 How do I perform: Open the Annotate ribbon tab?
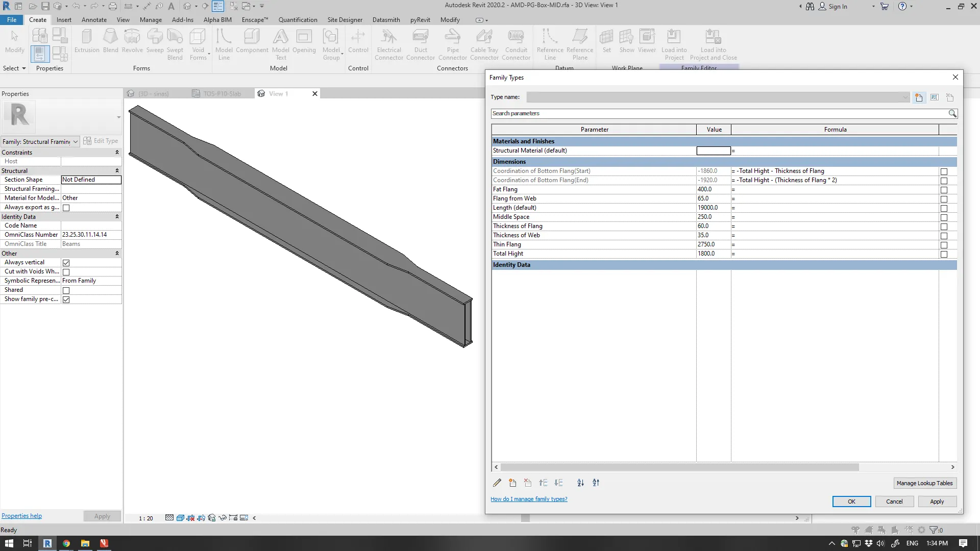[x=94, y=20]
